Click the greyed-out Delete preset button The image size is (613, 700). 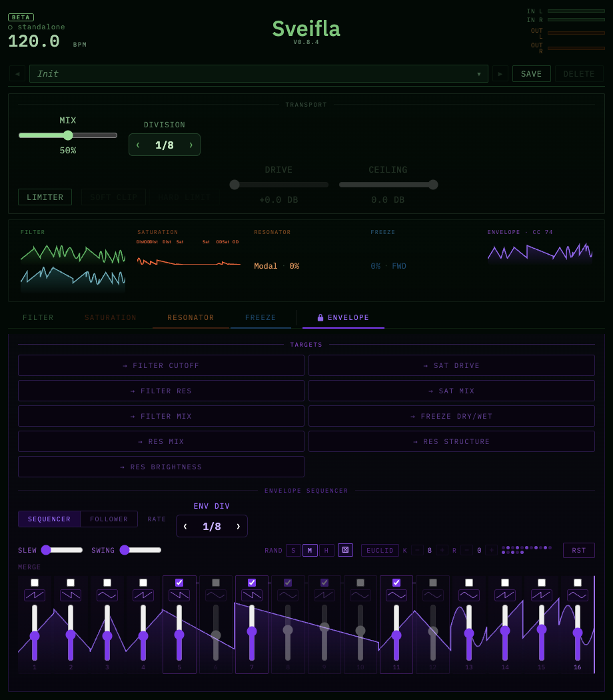pos(579,73)
